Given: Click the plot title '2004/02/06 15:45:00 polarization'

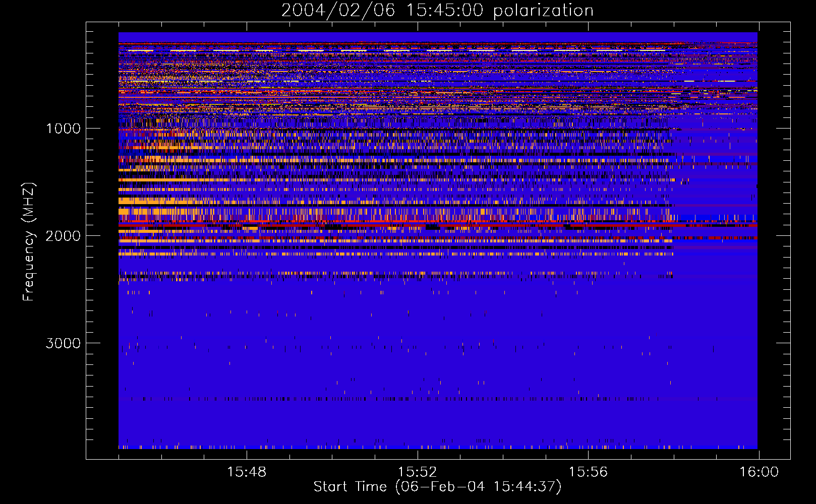Looking at the screenshot, I should (x=437, y=11).
